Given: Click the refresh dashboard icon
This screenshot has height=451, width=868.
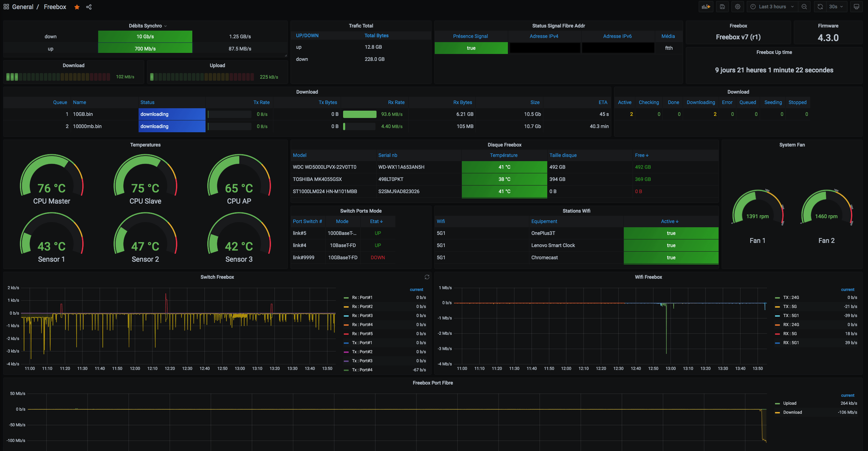Looking at the screenshot, I should click(x=820, y=7).
